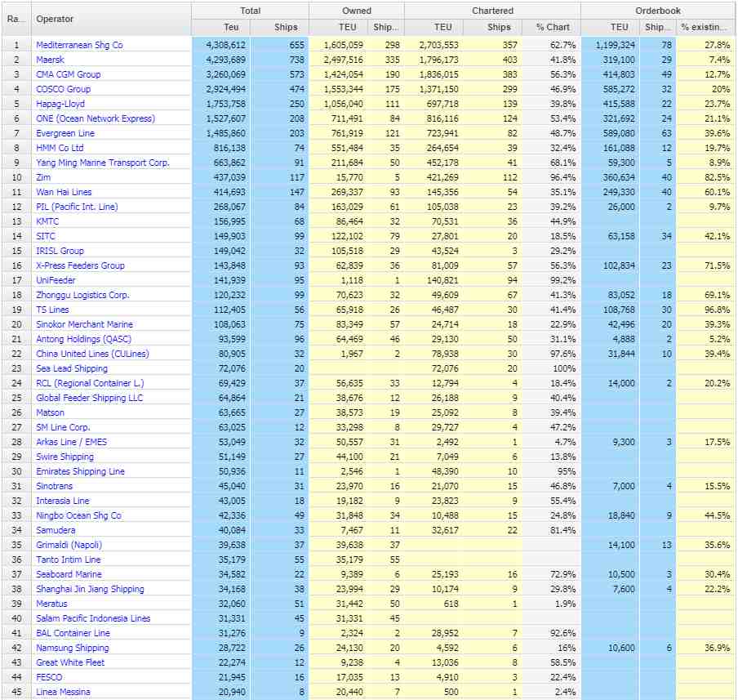Image resolution: width=738 pixels, height=700 pixels.
Task: Select China United Lines (CULines) link
Action: 92,354
